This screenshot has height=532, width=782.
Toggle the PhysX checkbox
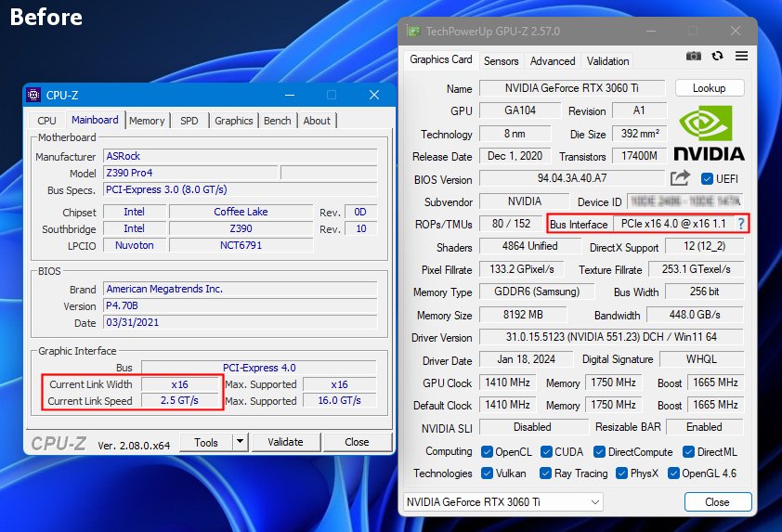pyautogui.click(x=621, y=474)
